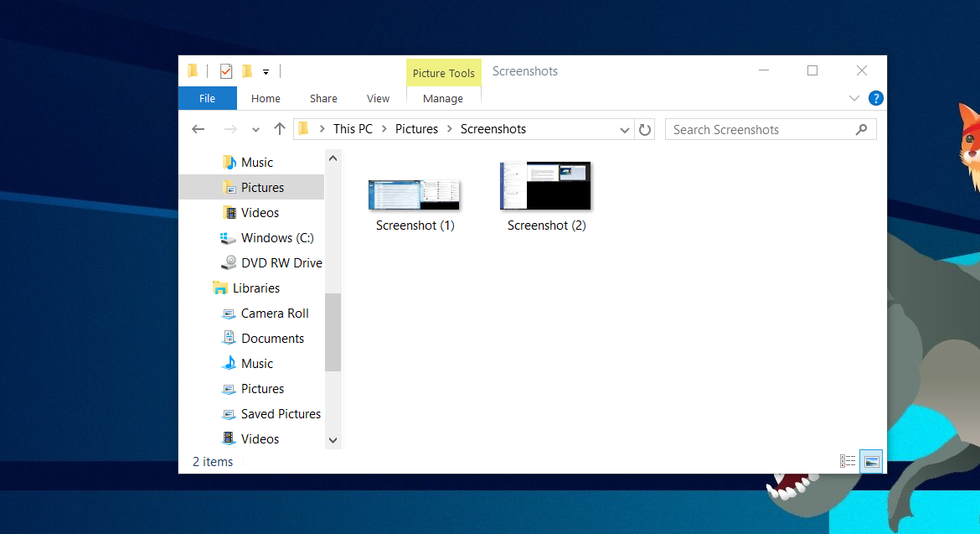Toggle the Details view in the status bar
This screenshot has height=534, width=980.
click(x=847, y=461)
